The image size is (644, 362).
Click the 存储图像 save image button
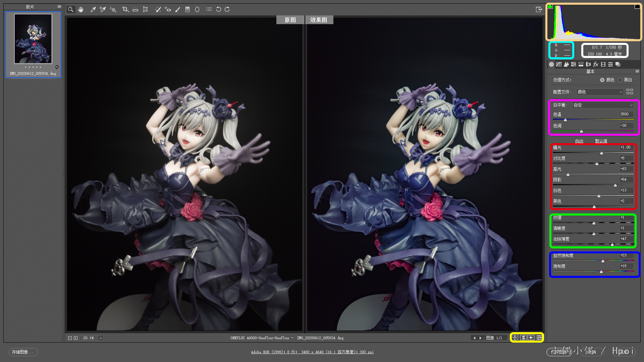[23, 352]
